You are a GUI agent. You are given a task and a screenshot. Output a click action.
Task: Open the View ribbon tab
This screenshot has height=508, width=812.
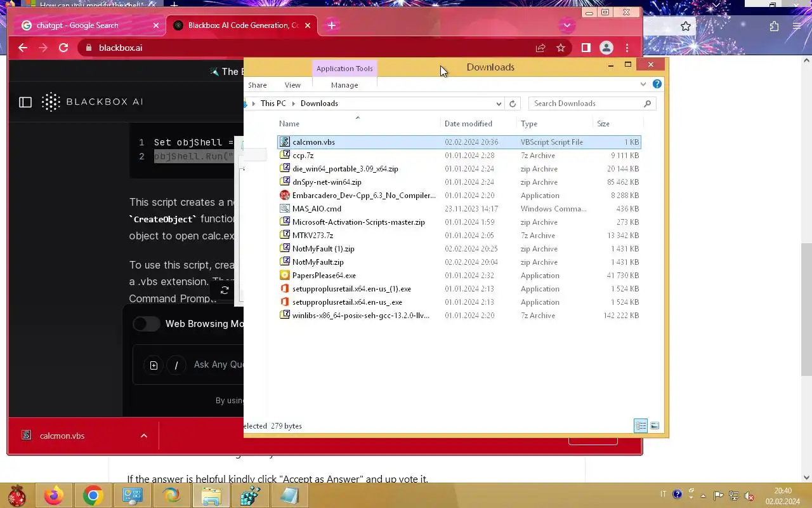[292, 85]
